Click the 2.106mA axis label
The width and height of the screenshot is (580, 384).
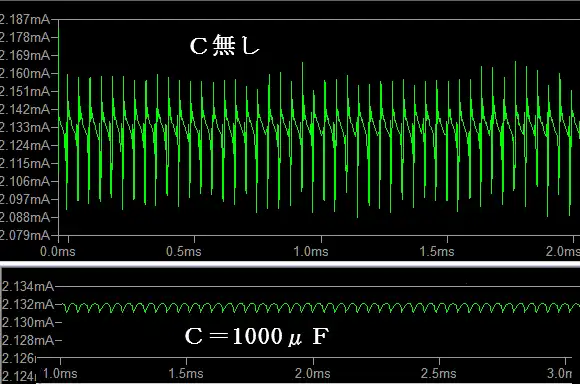coord(25,181)
